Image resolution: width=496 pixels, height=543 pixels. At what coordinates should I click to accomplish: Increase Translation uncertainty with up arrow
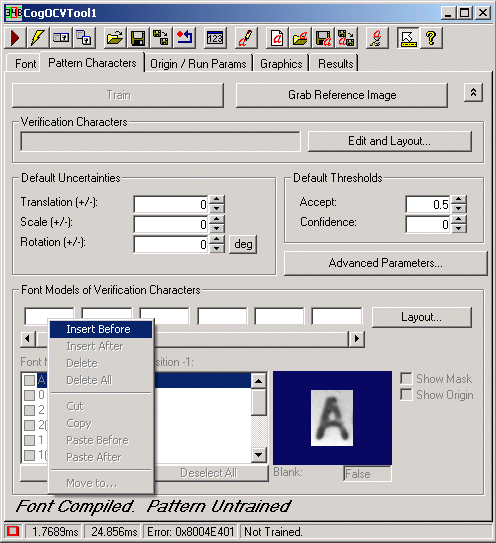tap(216, 199)
